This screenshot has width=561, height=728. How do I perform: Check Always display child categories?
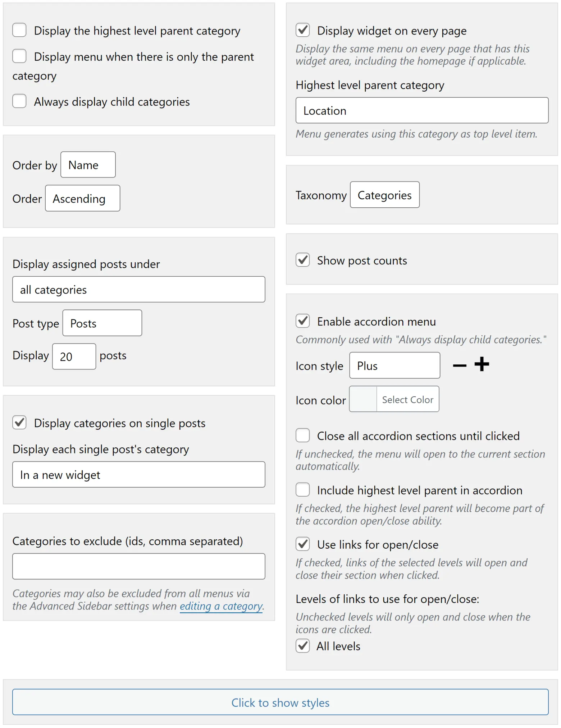(19, 101)
